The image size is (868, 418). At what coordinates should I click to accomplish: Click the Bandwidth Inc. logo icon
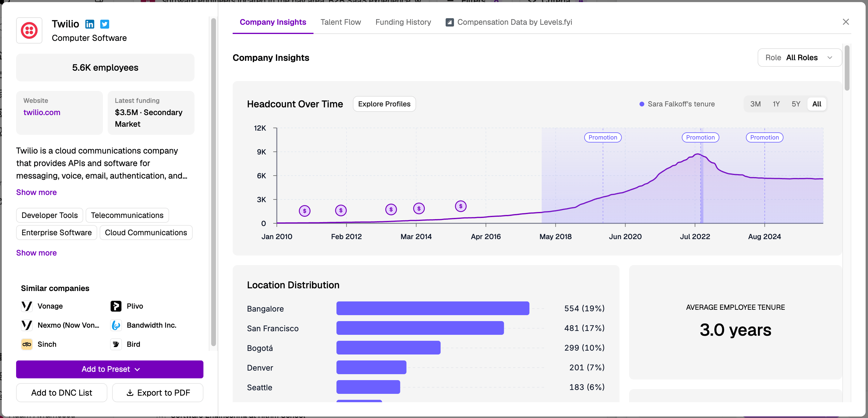[116, 325]
